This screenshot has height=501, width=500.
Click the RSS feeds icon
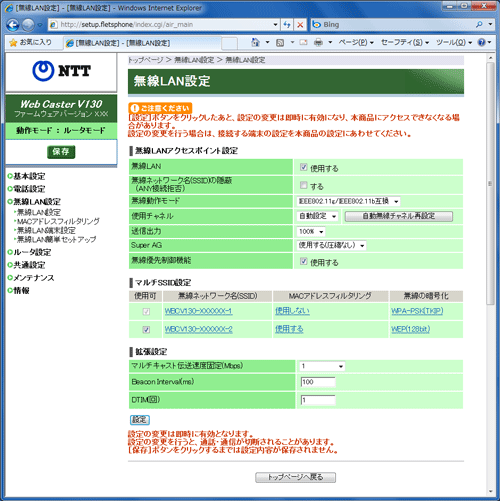280,42
